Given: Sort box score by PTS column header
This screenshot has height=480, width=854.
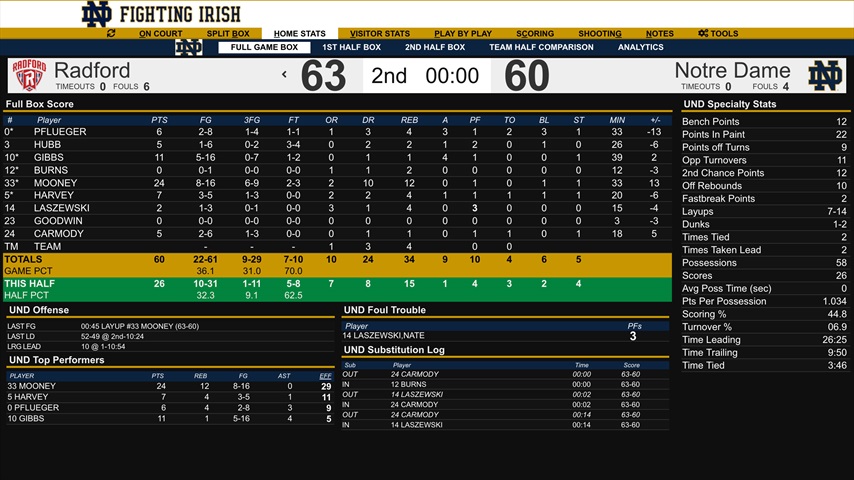Looking at the screenshot, I should 159,120.
